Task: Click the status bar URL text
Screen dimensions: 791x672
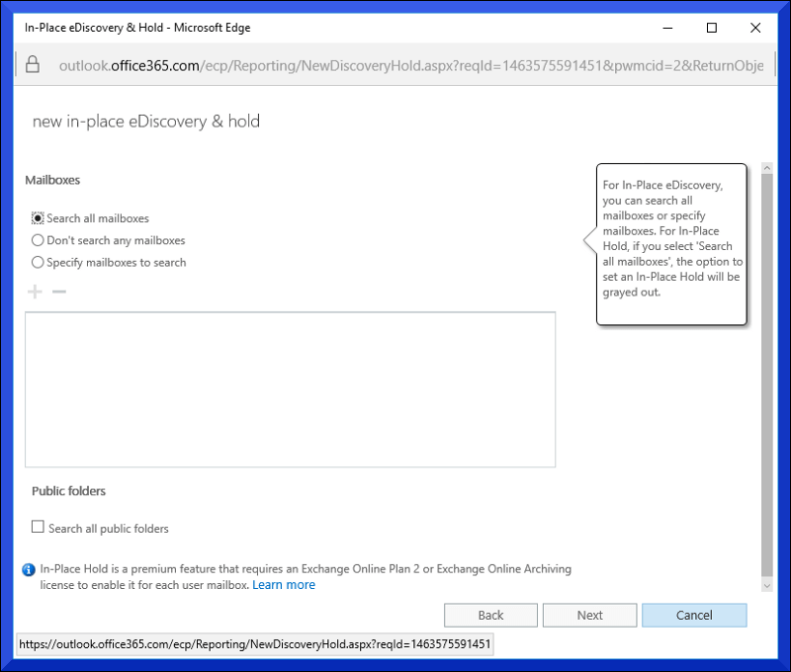Action: (x=255, y=644)
